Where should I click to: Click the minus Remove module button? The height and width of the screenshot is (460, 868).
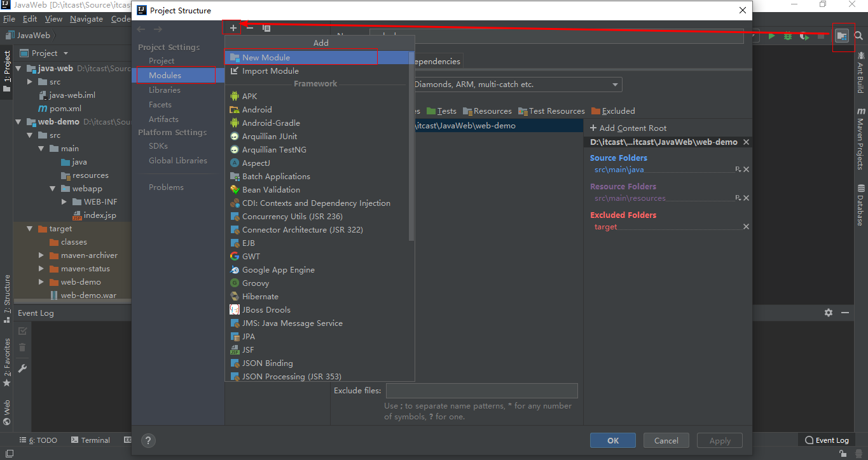[x=250, y=28]
